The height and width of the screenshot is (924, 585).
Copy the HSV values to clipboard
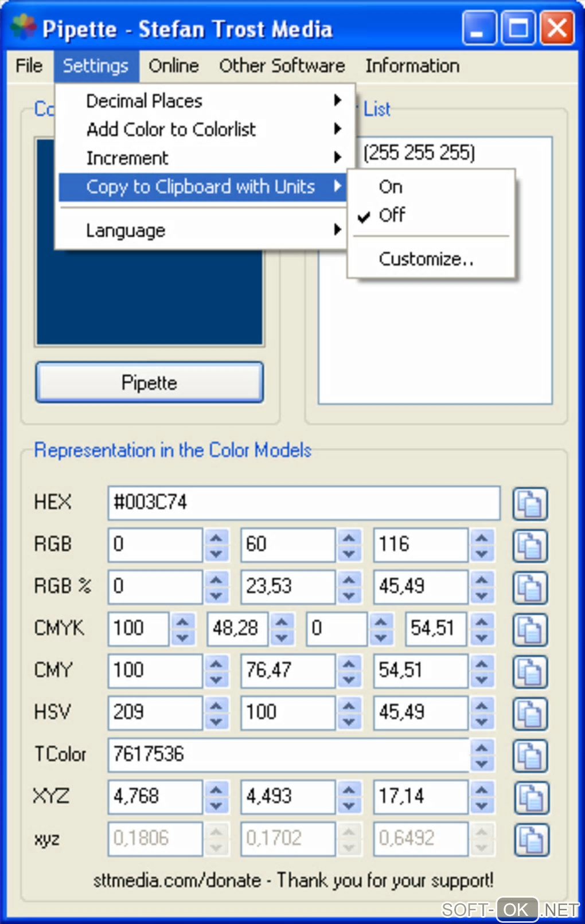pos(529,713)
